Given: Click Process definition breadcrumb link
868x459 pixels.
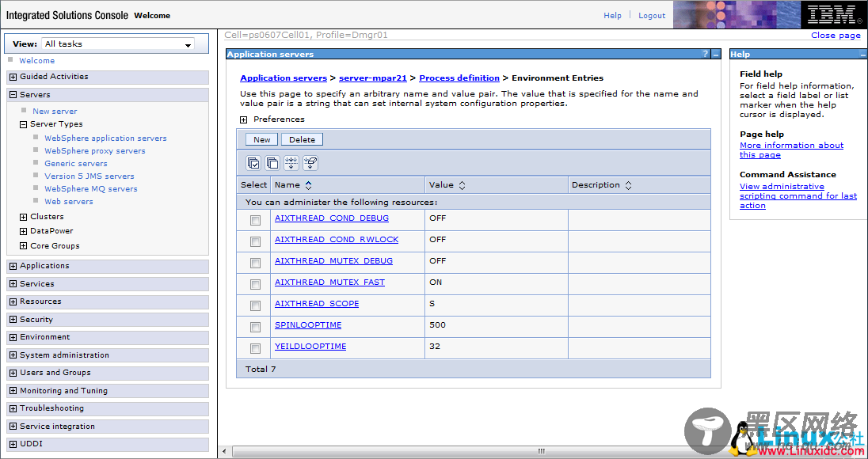Looking at the screenshot, I should pyautogui.click(x=459, y=78).
